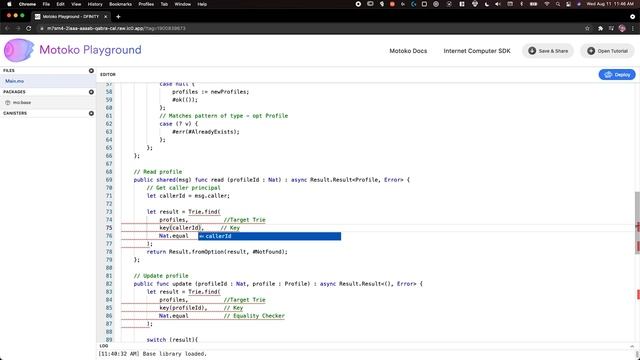Open Internet Computer SDK link
The width and height of the screenshot is (640, 360).
point(477,51)
